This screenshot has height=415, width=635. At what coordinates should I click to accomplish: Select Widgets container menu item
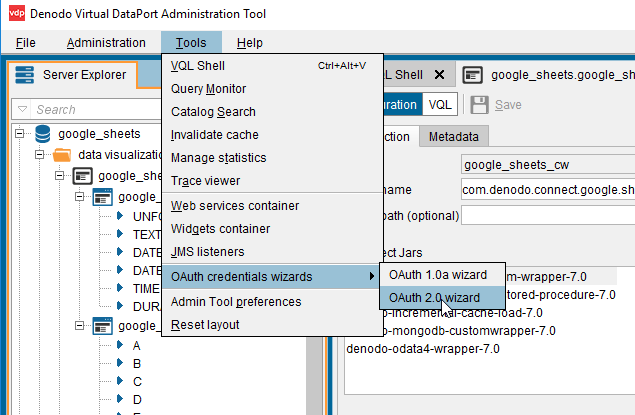point(272,229)
